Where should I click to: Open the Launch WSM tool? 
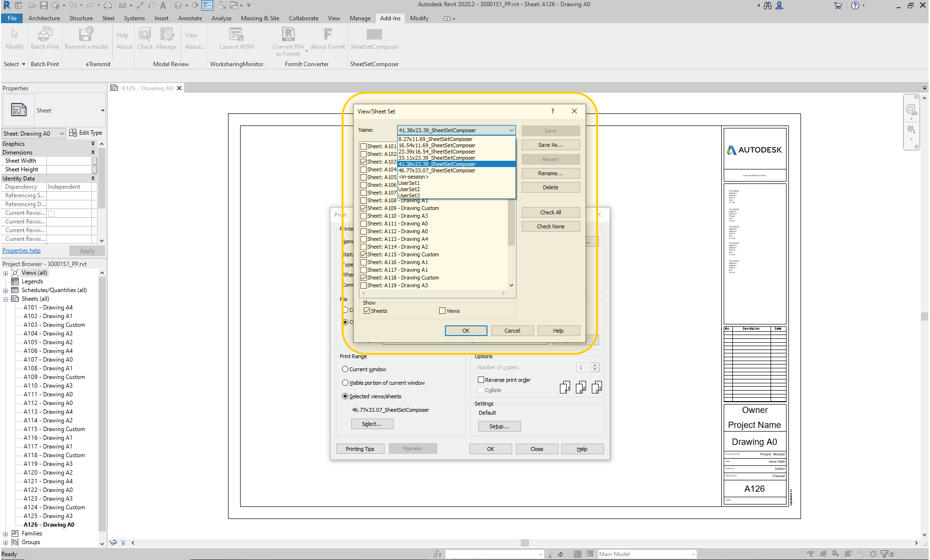[x=236, y=35]
